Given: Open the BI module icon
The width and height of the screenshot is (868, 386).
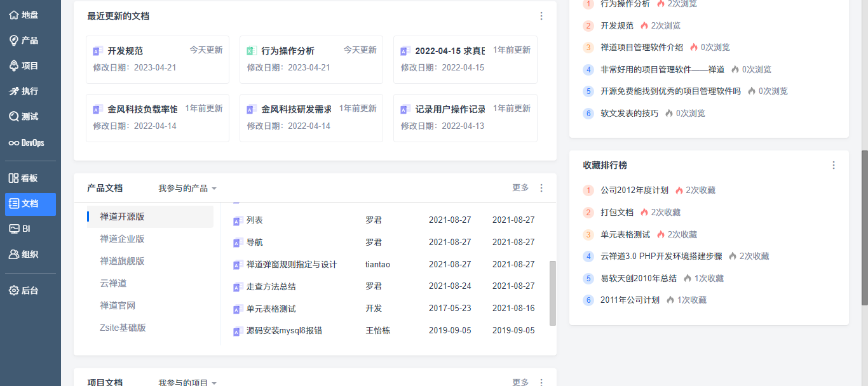Looking at the screenshot, I should [x=30, y=229].
